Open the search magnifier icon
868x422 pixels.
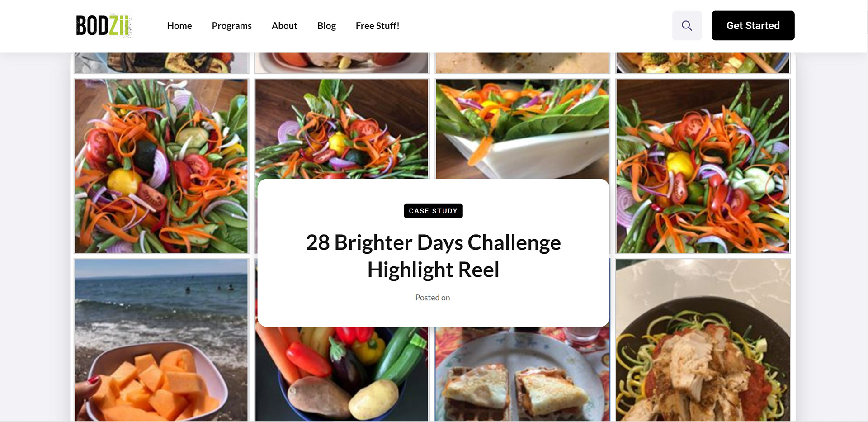pyautogui.click(x=687, y=26)
